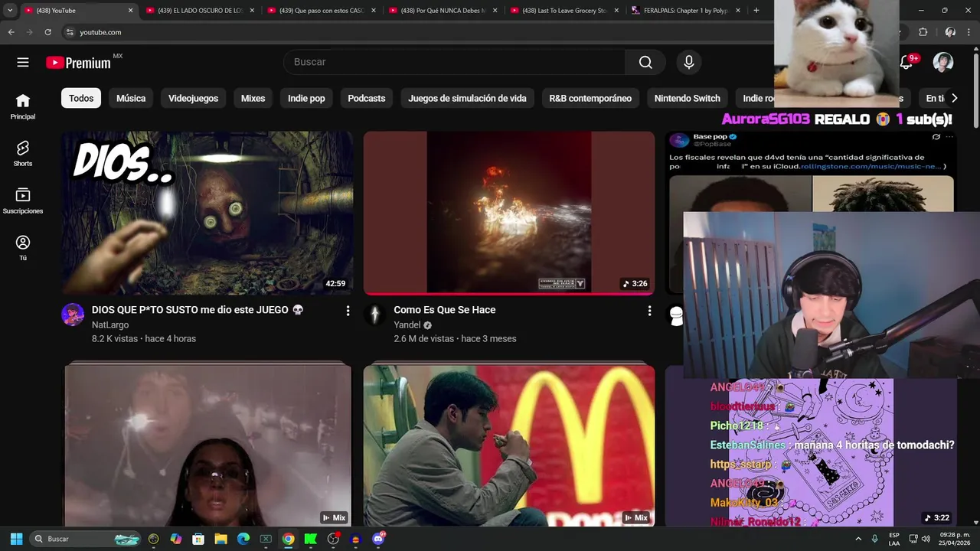The width and height of the screenshot is (980, 551).
Task: Click the ESP LAA language indicator
Action: pyautogui.click(x=894, y=539)
